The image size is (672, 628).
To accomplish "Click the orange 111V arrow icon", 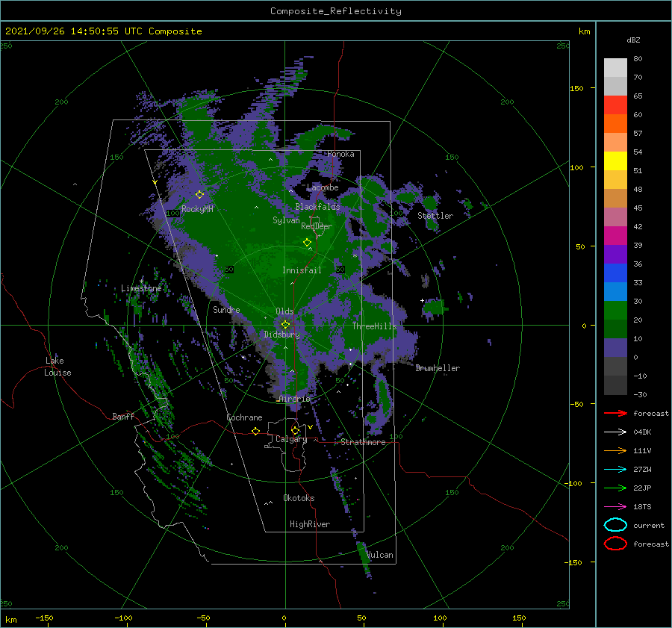I will 615,450.
